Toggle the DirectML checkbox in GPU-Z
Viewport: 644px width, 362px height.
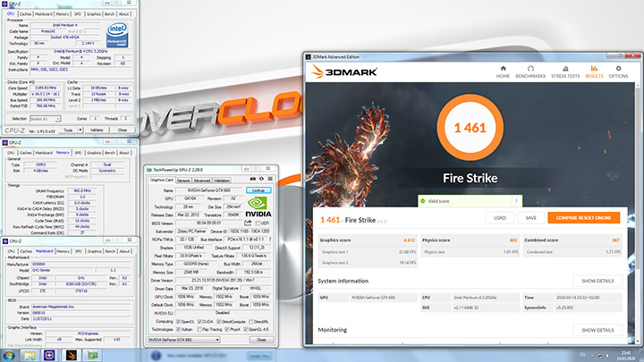[251, 322]
